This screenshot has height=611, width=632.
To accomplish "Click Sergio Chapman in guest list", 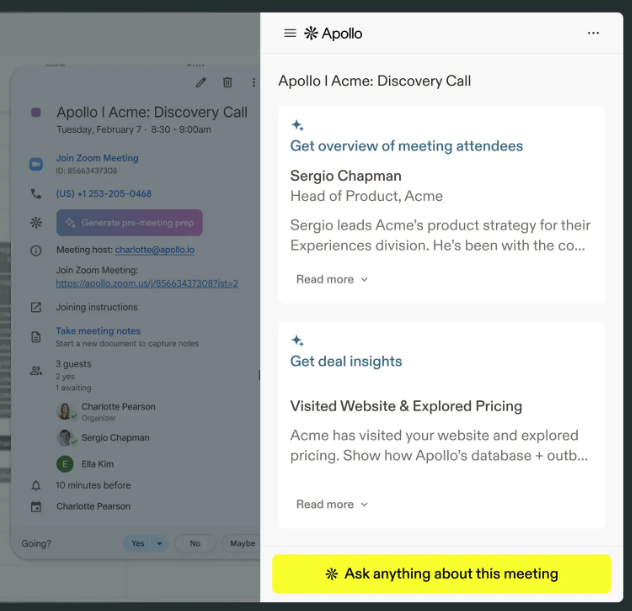I will [x=115, y=438].
